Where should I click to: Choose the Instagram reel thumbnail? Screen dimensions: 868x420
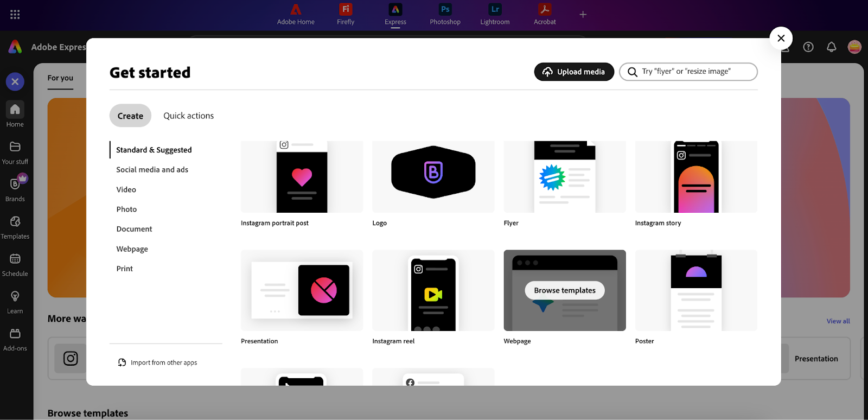[433, 290]
